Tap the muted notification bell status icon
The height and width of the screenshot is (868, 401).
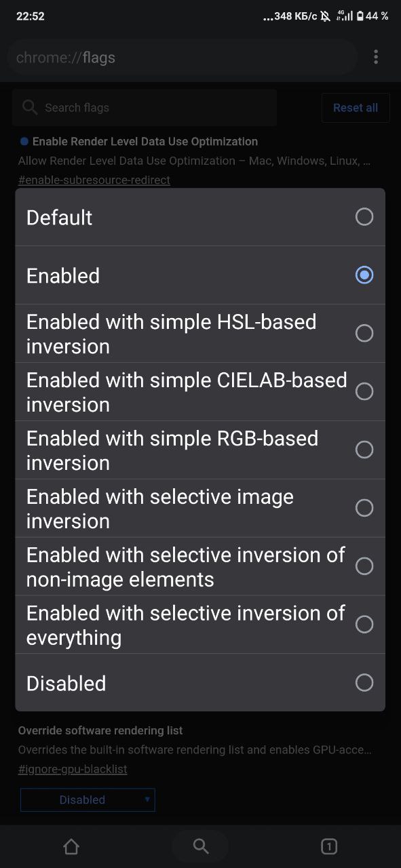click(x=326, y=16)
